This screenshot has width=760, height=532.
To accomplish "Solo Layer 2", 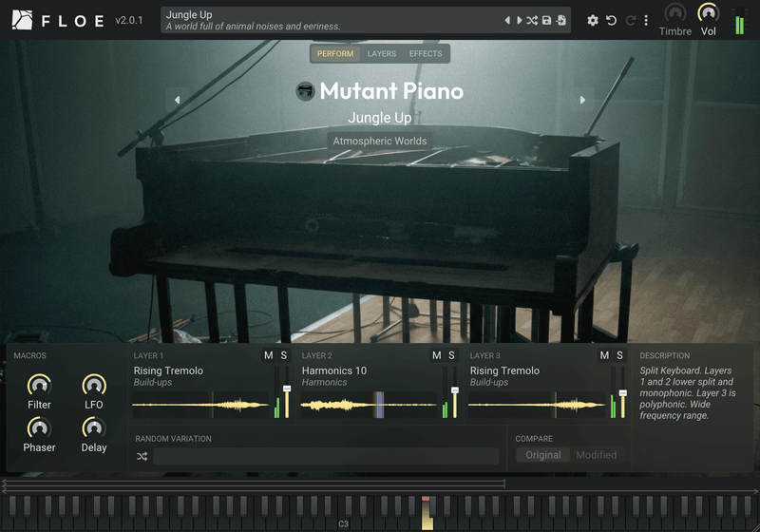I will tap(452, 355).
